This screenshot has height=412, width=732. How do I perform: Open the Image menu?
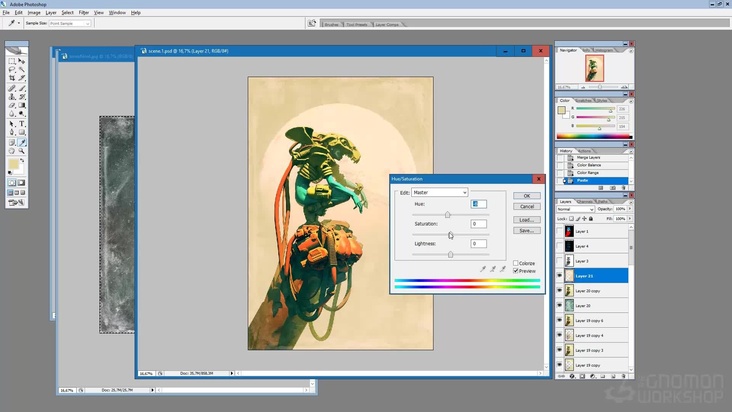tap(34, 12)
